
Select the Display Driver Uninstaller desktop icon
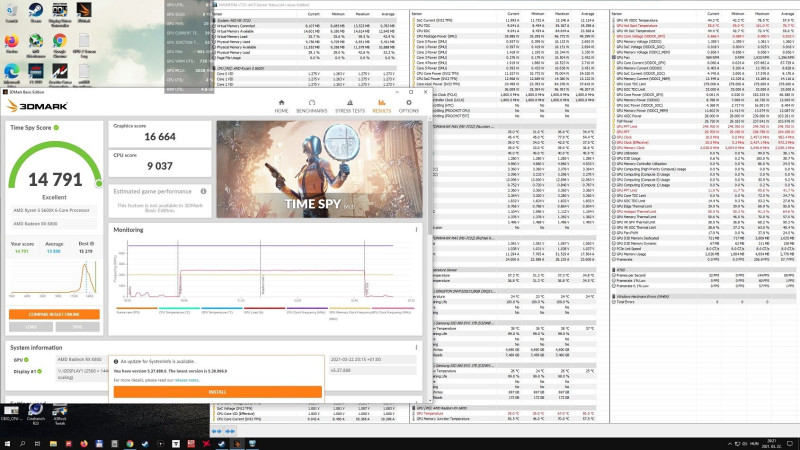(x=60, y=15)
